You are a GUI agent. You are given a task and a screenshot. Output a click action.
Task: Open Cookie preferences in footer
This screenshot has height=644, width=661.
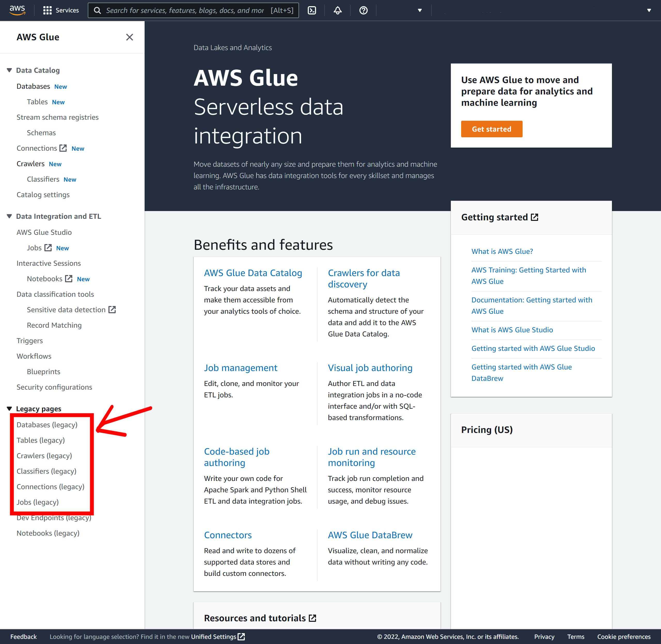(x=624, y=637)
